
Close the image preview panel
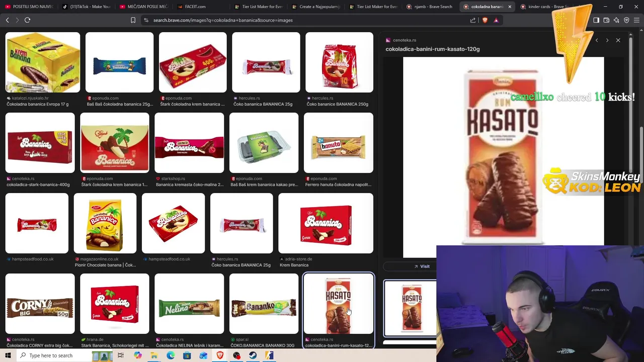coord(618,40)
